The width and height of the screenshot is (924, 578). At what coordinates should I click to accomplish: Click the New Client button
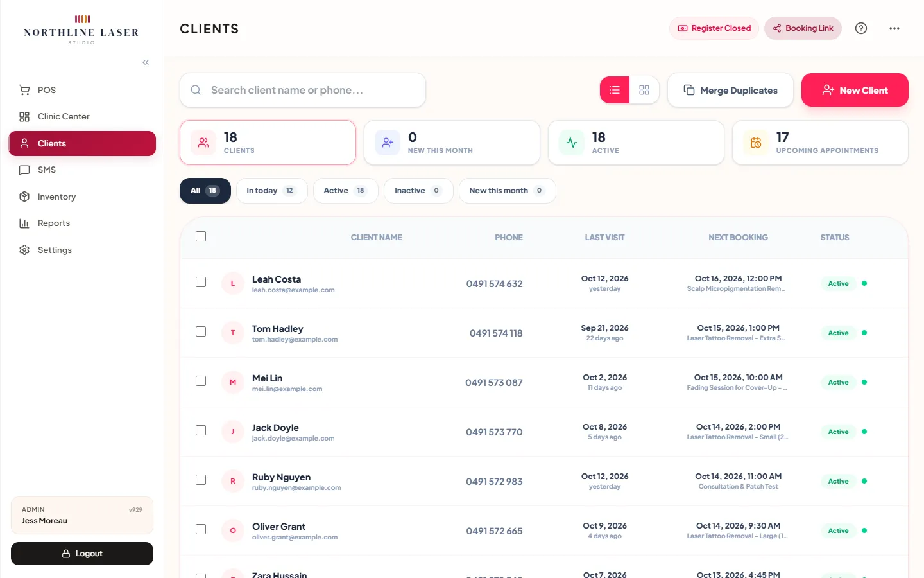[x=855, y=90]
